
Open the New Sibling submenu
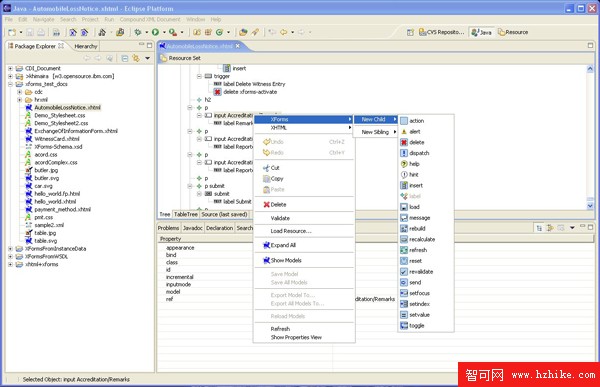tap(376, 132)
